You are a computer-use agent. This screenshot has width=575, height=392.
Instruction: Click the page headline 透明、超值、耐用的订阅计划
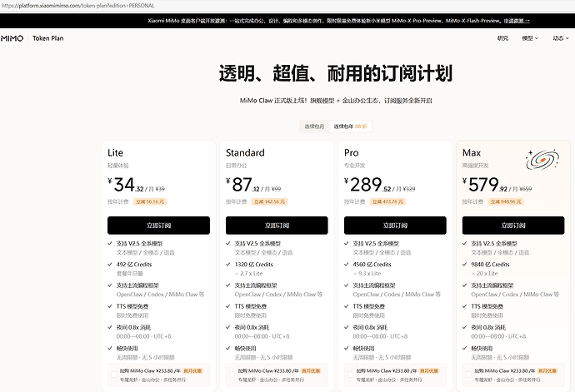[336, 73]
